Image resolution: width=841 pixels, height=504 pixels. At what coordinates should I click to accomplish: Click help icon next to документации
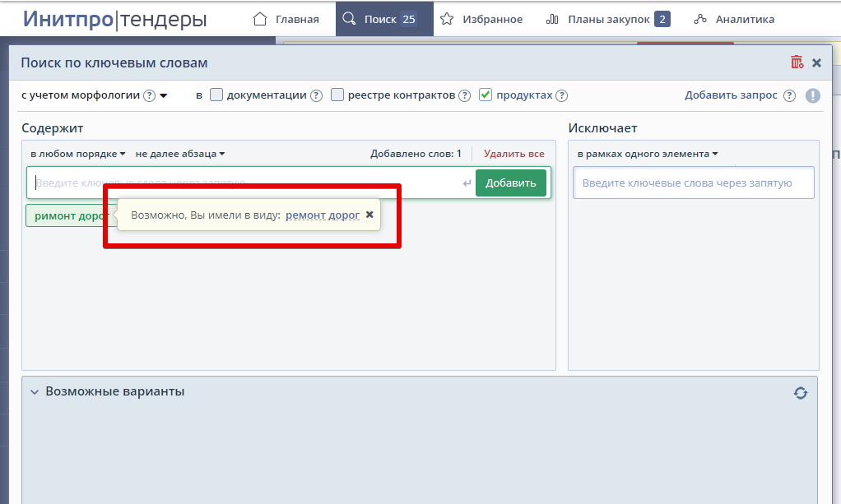[317, 95]
